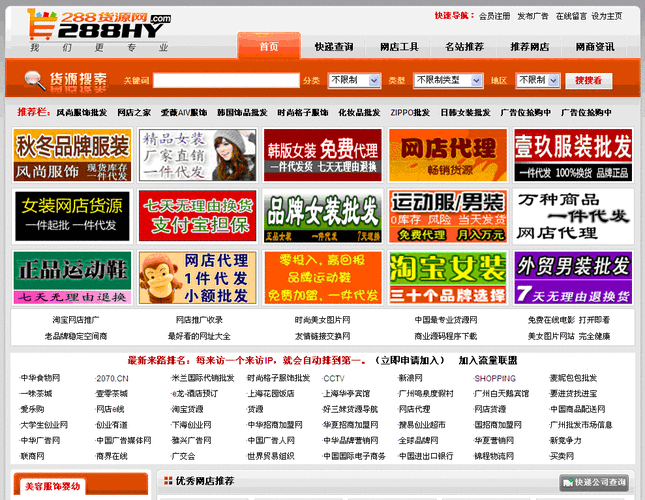Open the 秋冬品牌服装 banner ad
The width and height of the screenshot is (645, 500).
[x=72, y=154]
